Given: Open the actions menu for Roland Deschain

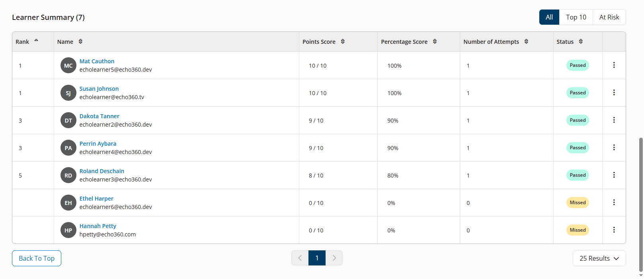Looking at the screenshot, I should coord(614,175).
